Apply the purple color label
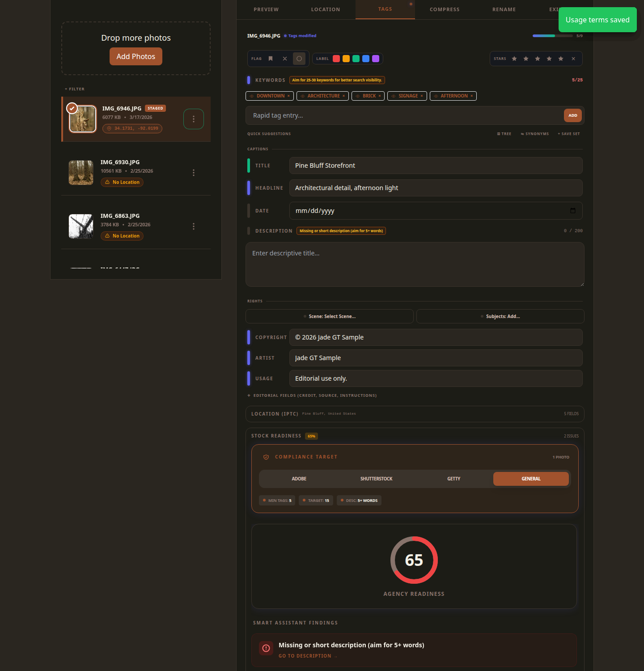644x671 pixels. 376,59
